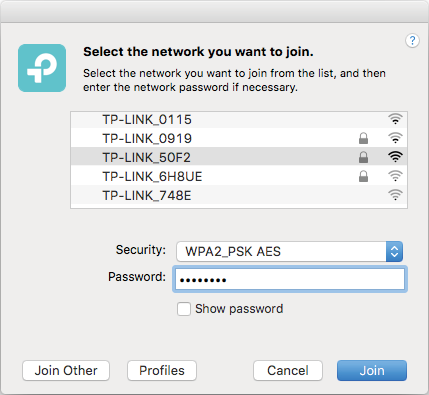This screenshot has width=429, height=395.
Task: Click the Join button
Action: tap(372, 370)
